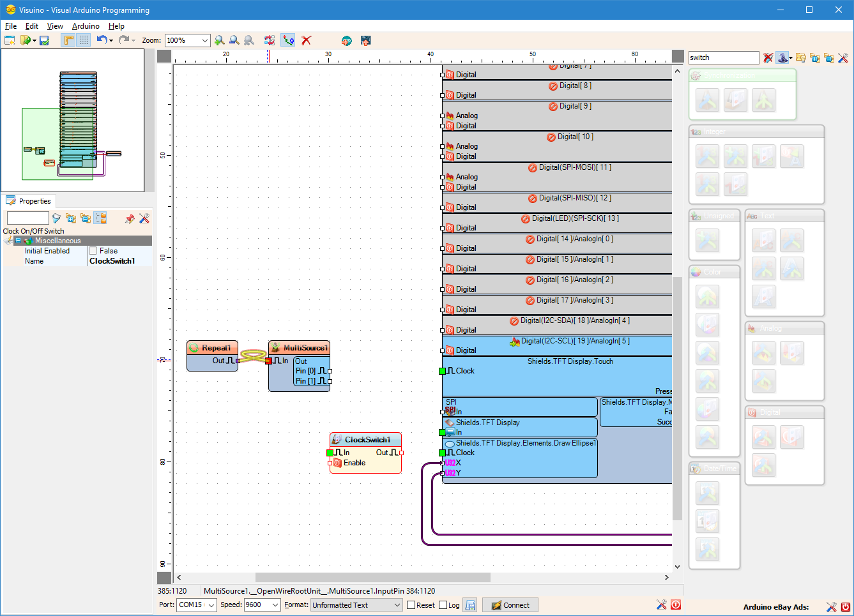Image resolution: width=854 pixels, height=616 pixels.
Task: Clear the switch search filter with red X
Action: click(x=768, y=57)
